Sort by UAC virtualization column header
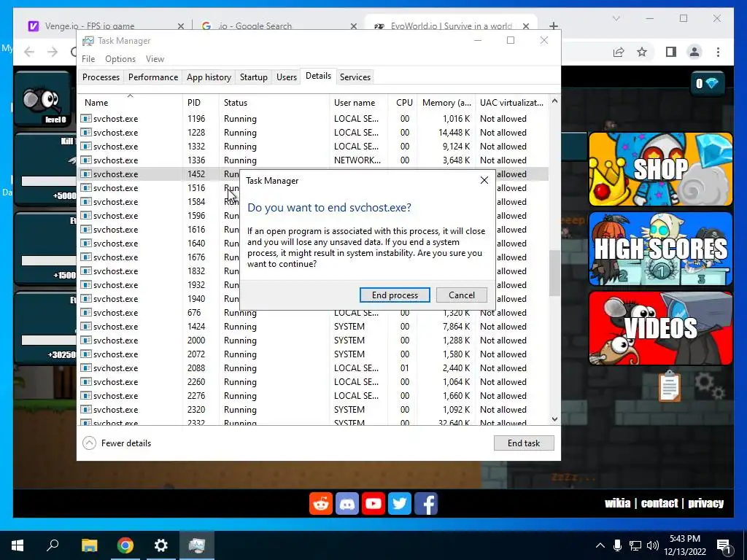Viewport: 747px width, 560px height. (x=511, y=102)
